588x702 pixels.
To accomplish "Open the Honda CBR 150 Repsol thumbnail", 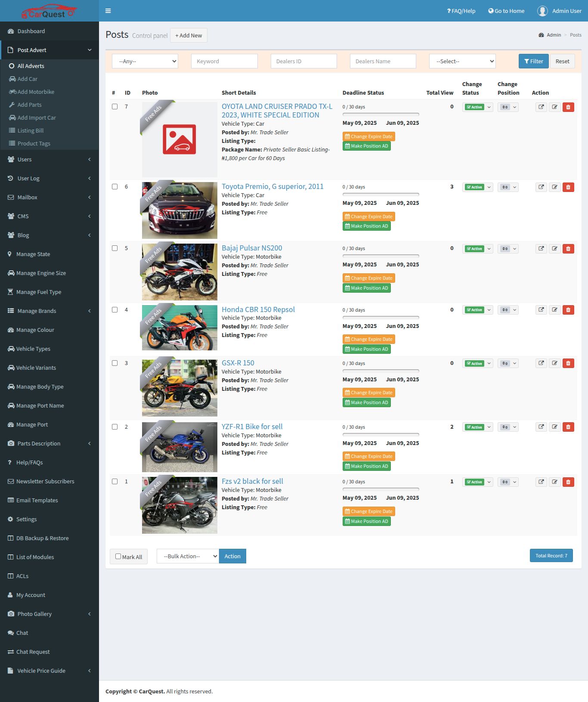I will [179, 328].
